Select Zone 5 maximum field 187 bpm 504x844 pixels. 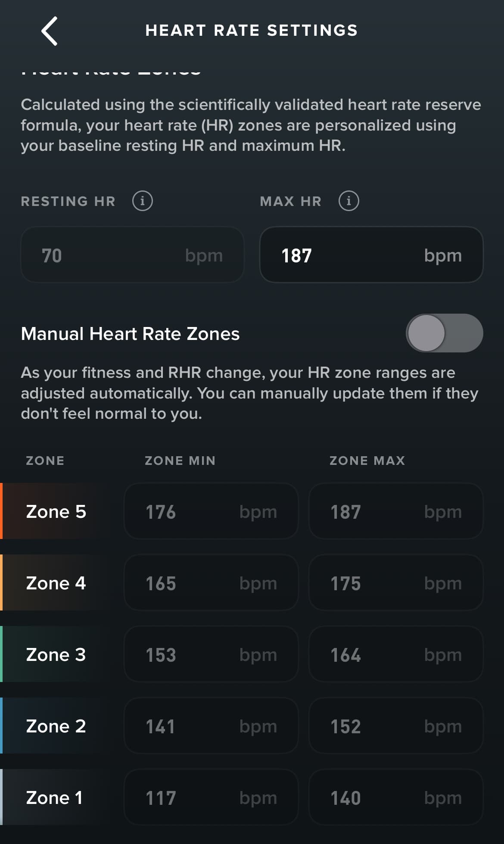tap(396, 511)
